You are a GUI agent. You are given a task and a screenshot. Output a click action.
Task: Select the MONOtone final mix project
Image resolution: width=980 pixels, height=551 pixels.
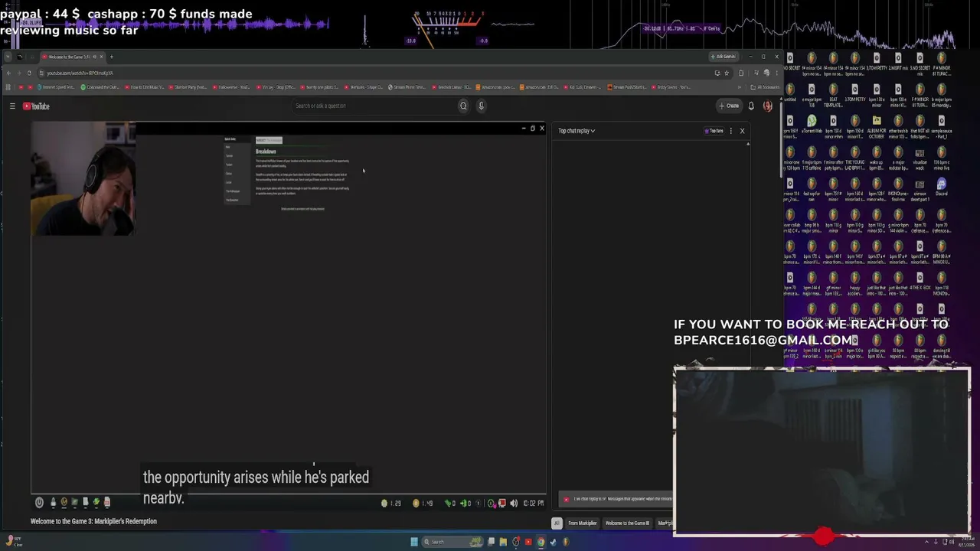pyautogui.click(x=898, y=188)
